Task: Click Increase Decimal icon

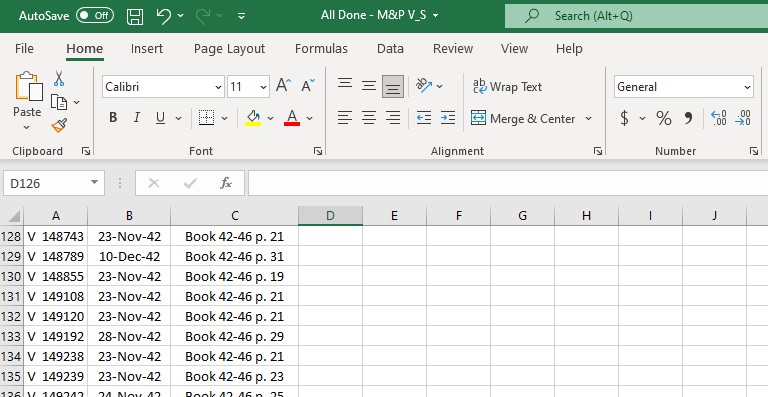Action: (x=719, y=118)
